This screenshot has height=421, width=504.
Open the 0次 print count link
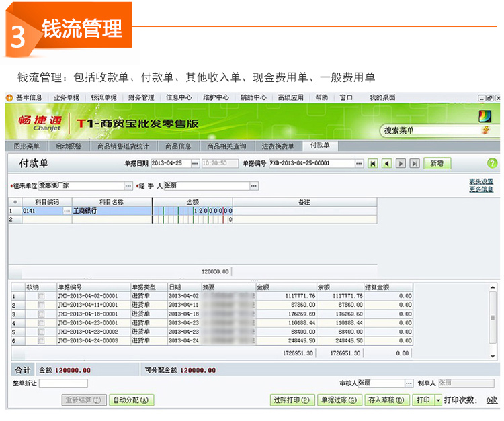[x=491, y=400]
